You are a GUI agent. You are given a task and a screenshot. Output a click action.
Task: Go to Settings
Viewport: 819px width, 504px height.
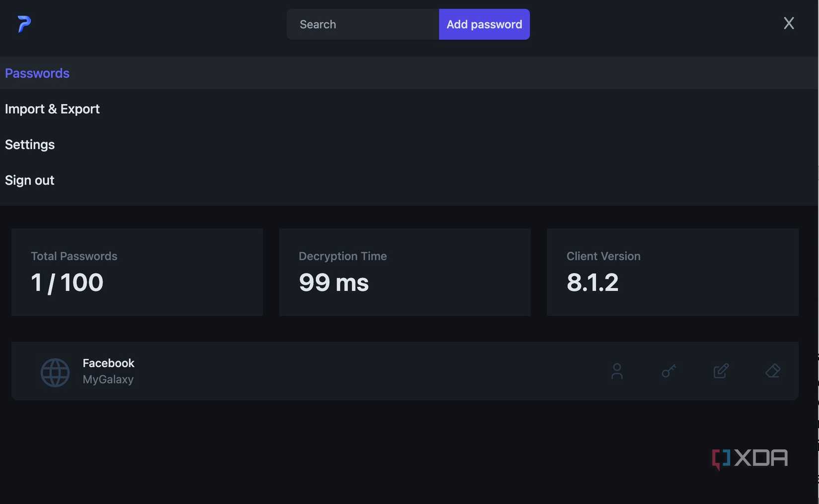point(29,144)
